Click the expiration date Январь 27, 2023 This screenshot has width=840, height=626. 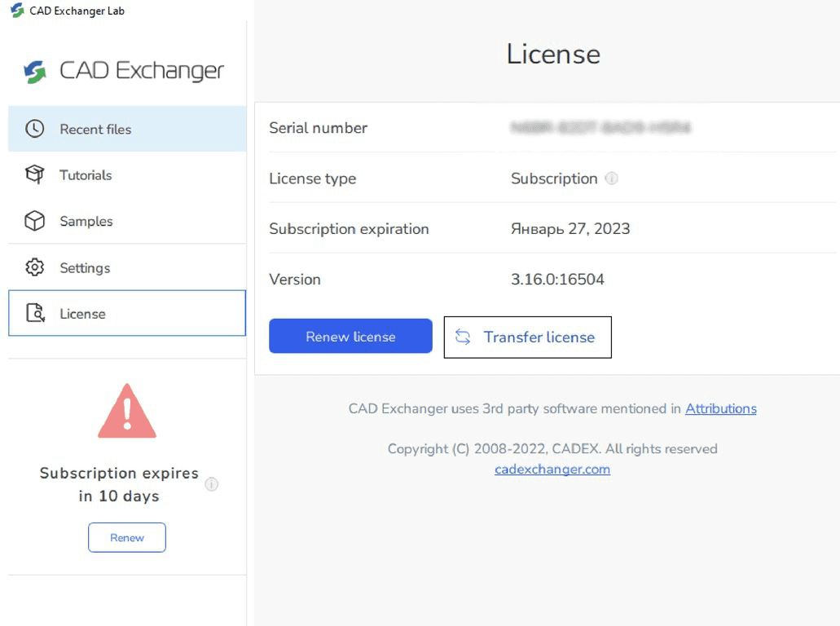click(570, 229)
